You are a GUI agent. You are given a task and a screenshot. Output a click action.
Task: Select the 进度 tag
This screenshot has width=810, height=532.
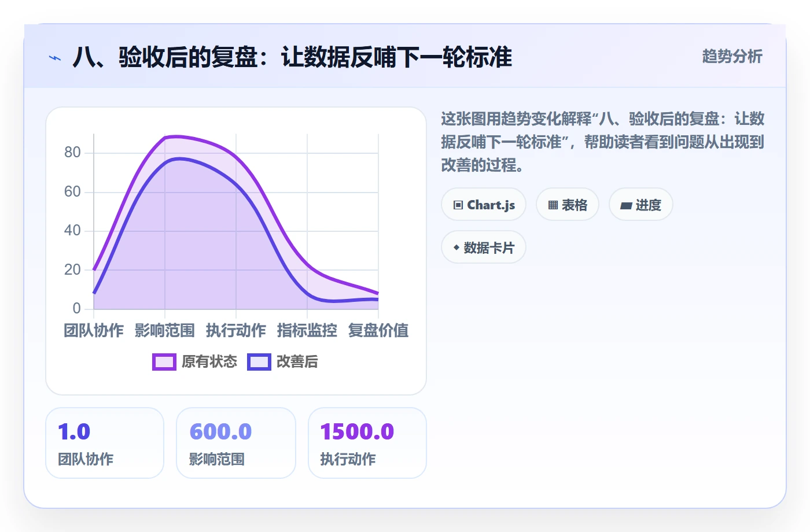point(641,205)
